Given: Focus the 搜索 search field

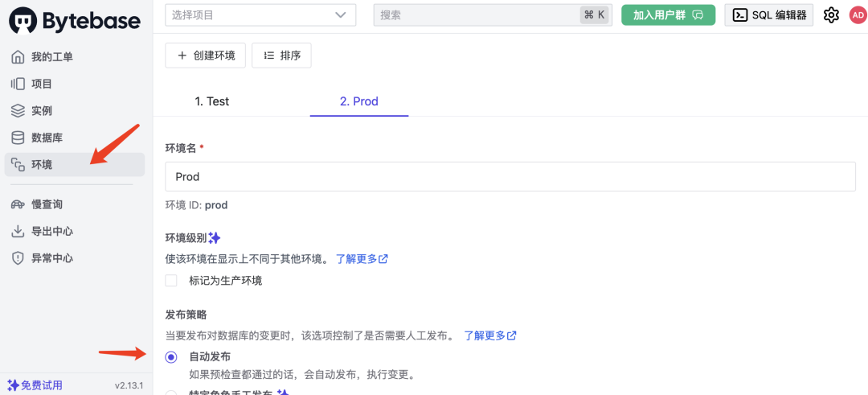Looking at the screenshot, I should click(x=493, y=15).
